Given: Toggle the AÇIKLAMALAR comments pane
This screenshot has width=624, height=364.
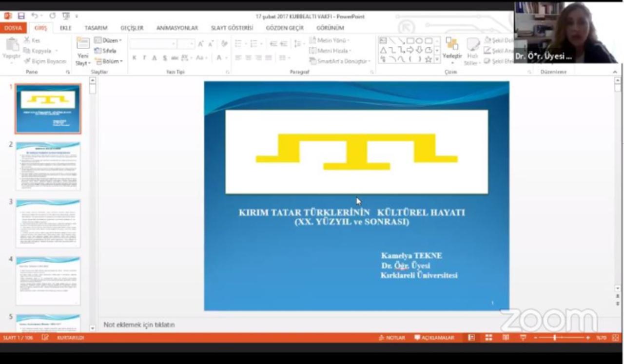Looking at the screenshot, I should 434,338.
